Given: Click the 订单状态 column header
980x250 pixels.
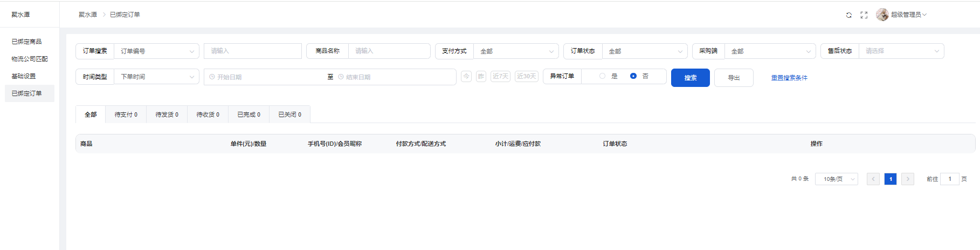Looking at the screenshot, I should point(615,144).
